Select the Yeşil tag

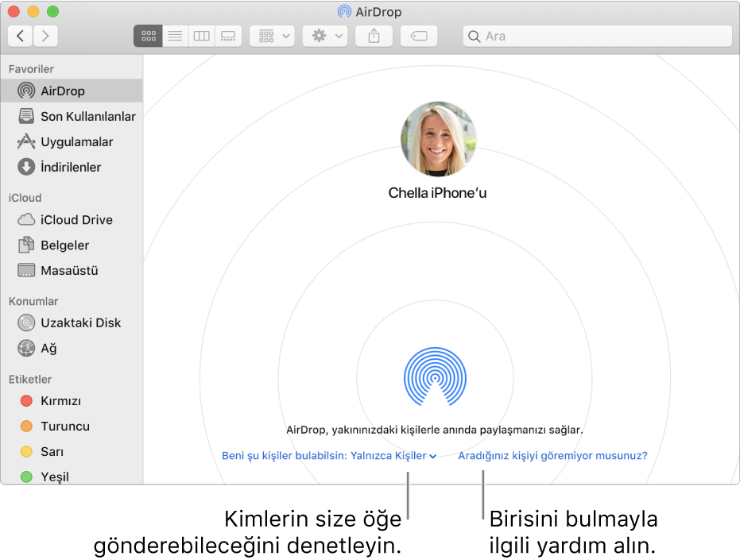72,477
